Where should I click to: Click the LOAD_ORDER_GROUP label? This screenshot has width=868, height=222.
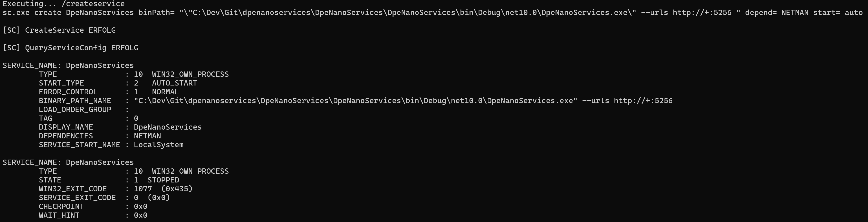tap(75, 110)
